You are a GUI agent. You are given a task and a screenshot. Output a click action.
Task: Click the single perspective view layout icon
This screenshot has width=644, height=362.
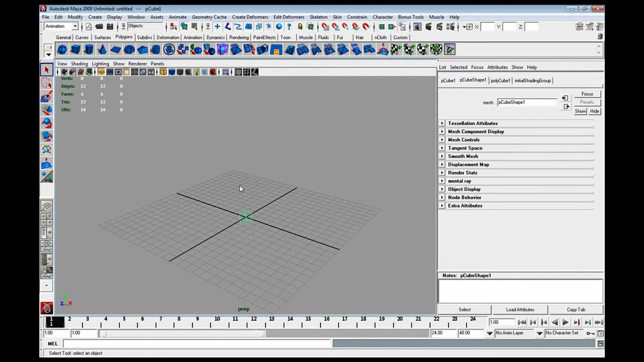46,206
